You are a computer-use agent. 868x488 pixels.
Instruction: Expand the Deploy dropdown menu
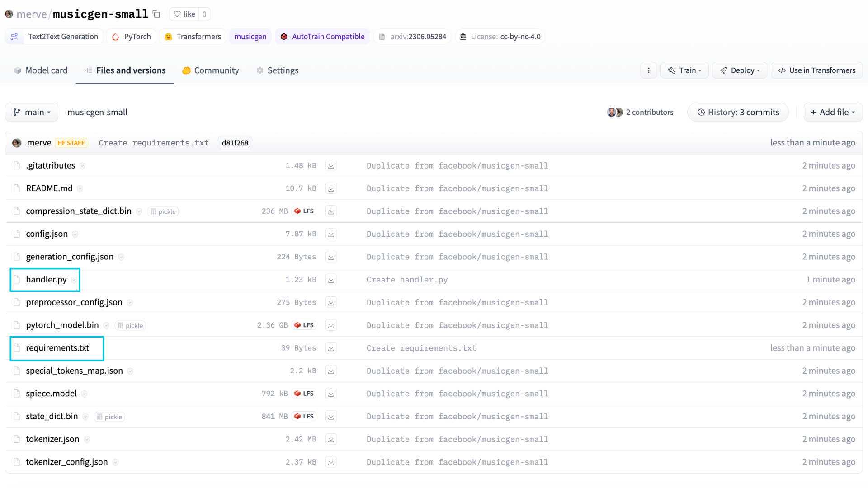pos(739,70)
